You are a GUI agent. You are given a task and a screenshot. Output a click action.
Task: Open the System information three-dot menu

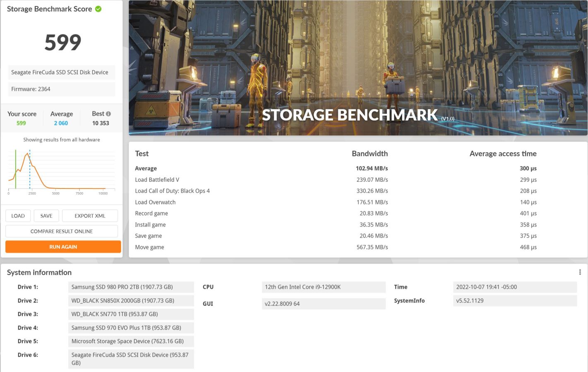coord(580,272)
